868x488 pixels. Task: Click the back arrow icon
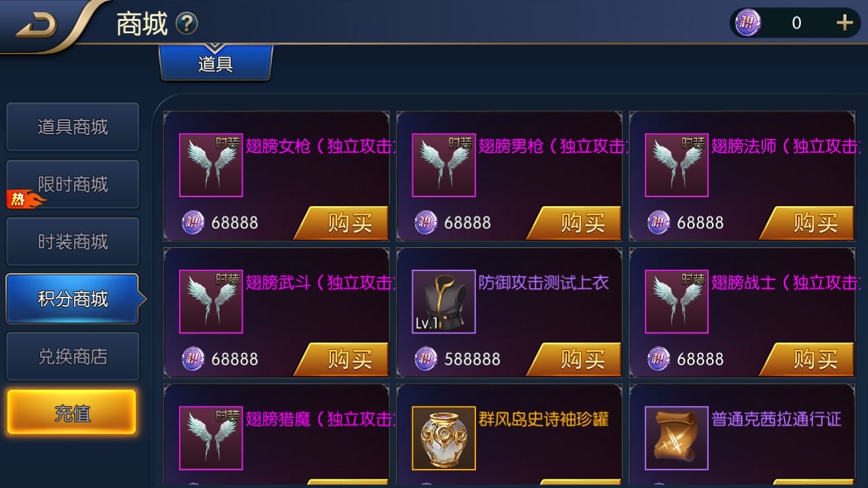pos(37,24)
